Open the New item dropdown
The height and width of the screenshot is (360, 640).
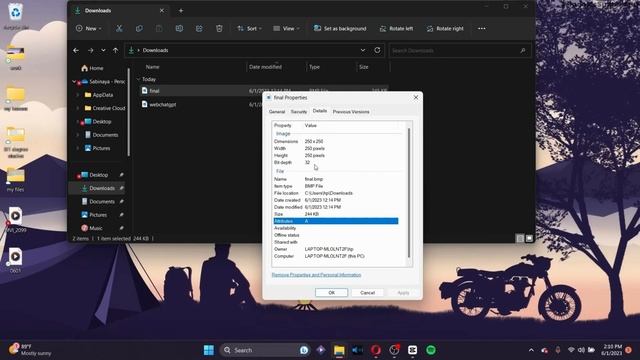click(x=89, y=29)
